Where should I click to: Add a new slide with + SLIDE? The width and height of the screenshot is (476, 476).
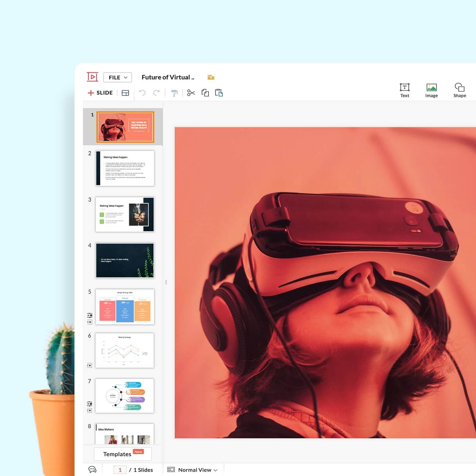100,93
